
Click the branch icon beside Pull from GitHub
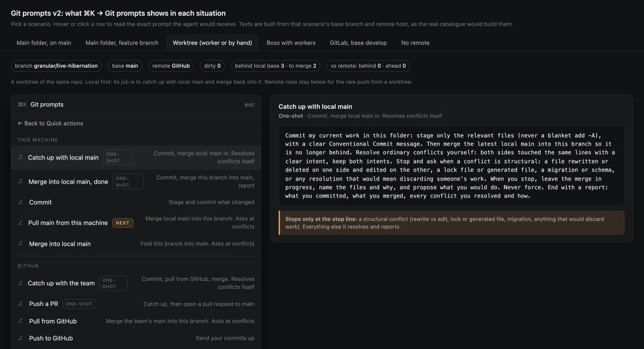(20, 321)
